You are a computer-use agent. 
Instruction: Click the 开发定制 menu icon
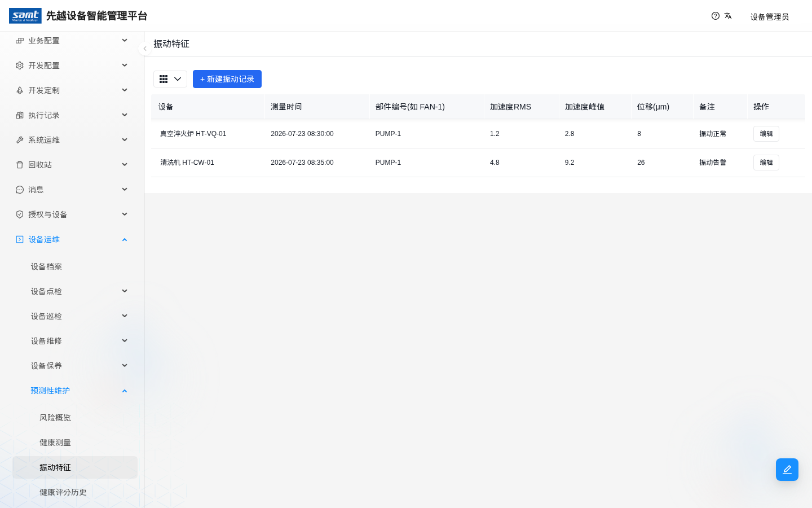pos(20,90)
